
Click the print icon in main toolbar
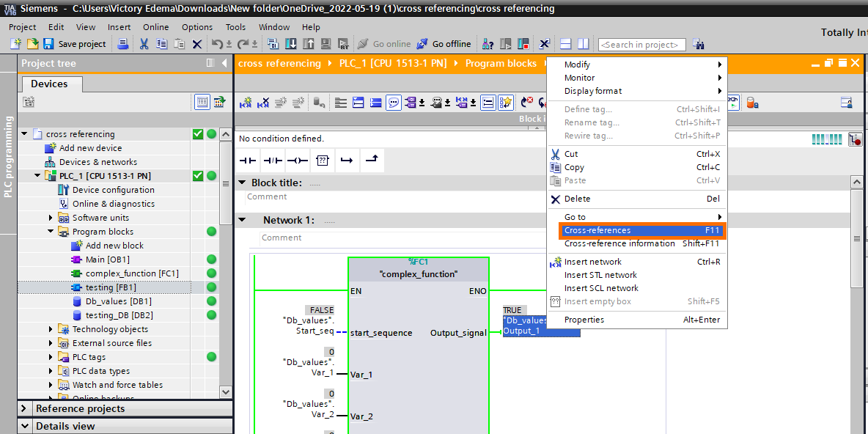(x=123, y=44)
